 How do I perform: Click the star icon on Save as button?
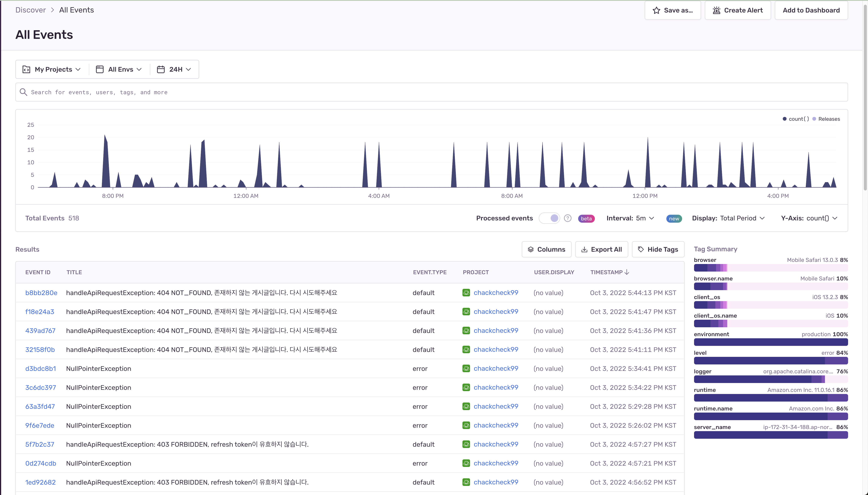point(657,10)
